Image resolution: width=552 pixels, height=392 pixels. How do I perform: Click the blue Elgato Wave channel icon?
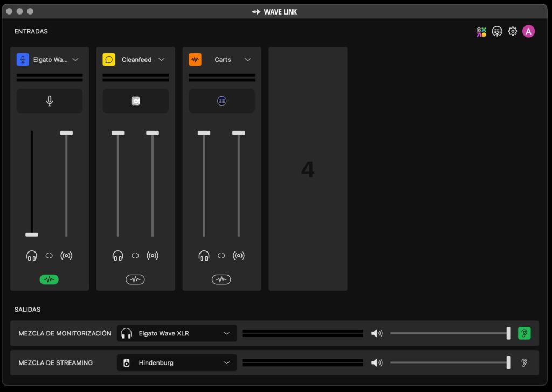tap(23, 60)
